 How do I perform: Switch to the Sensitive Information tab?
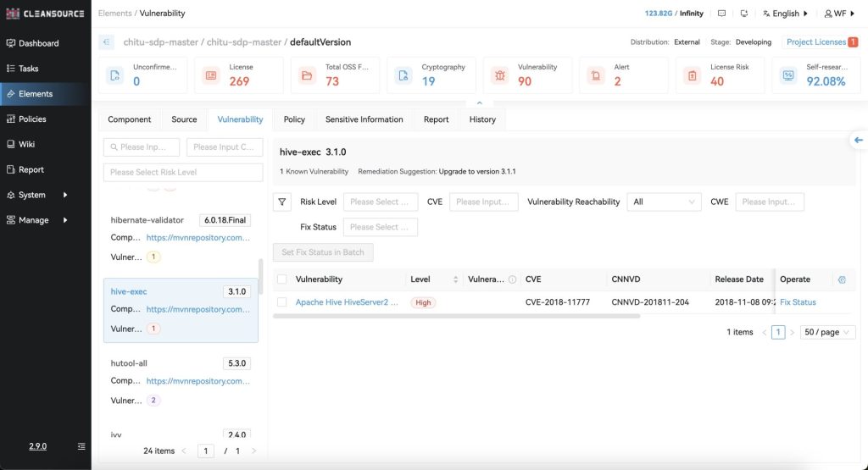(x=364, y=119)
